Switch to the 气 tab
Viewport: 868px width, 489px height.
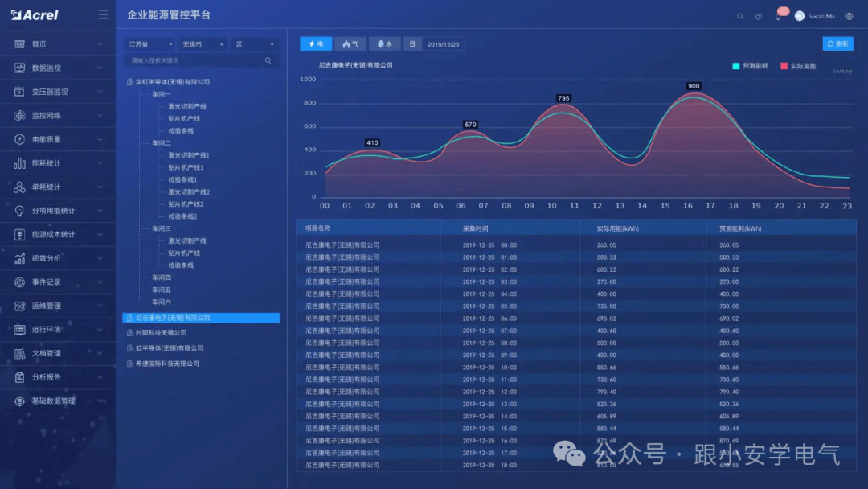[x=350, y=43]
